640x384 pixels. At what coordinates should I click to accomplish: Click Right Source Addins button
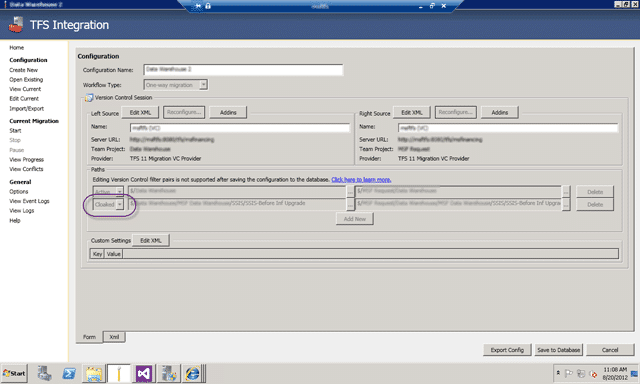[x=500, y=112]
